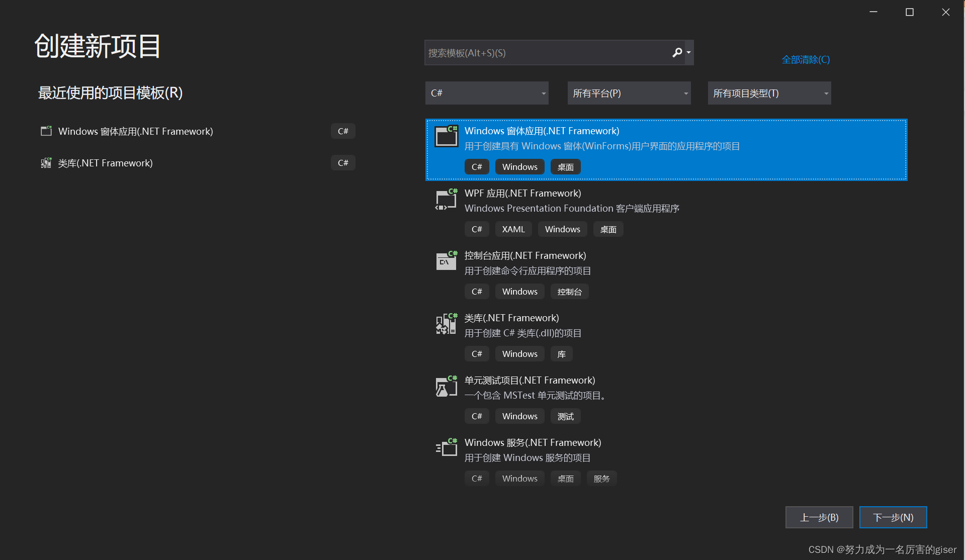Click the recent 类库 template icon
Viewport: 965px width, 560px height.
[x=46, y=163]
